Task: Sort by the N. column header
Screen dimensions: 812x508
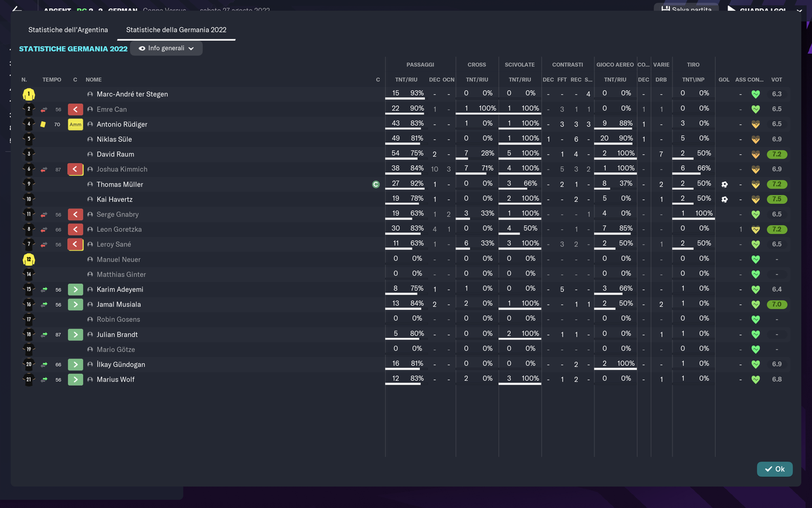Action: pos(24,79)
